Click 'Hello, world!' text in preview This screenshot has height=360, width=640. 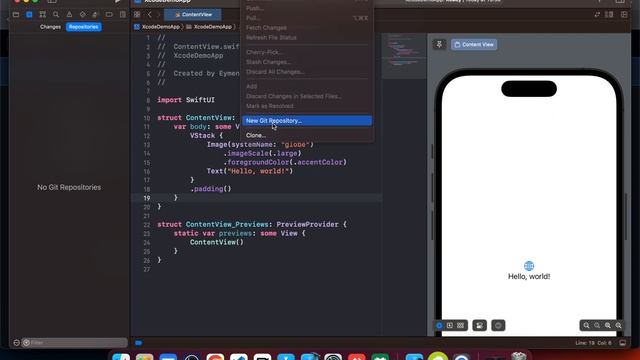coord(529,276)
